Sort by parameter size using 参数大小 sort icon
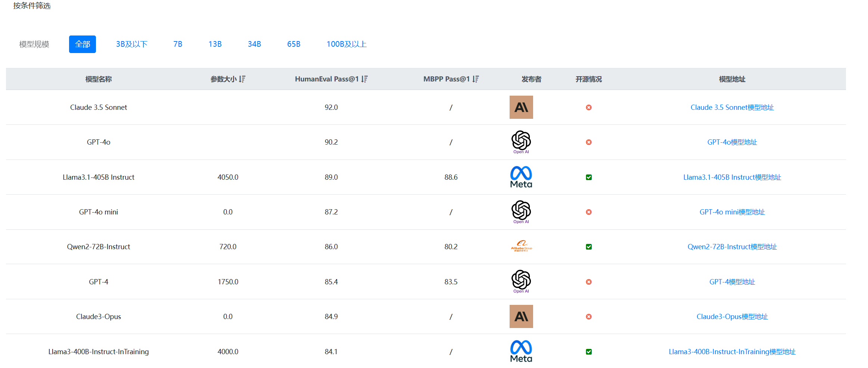 242,79
